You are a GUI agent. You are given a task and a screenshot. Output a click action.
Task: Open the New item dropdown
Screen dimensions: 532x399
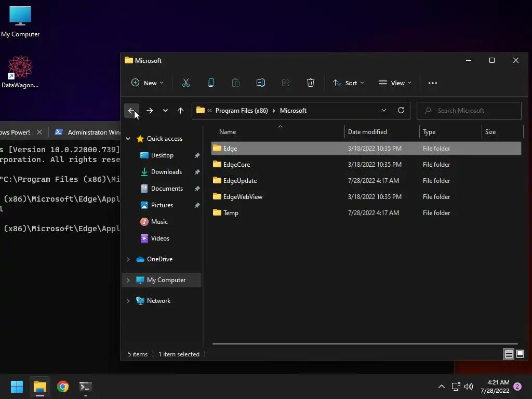(147, 83)
